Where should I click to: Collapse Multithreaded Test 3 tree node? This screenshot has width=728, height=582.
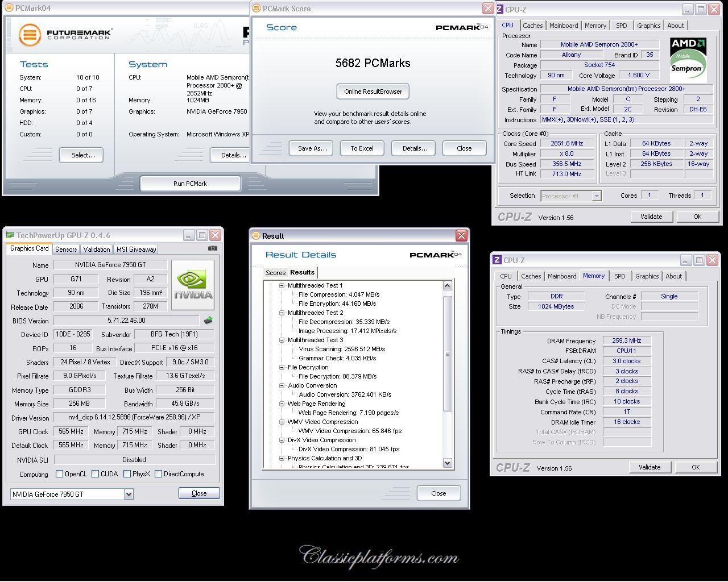282,340
